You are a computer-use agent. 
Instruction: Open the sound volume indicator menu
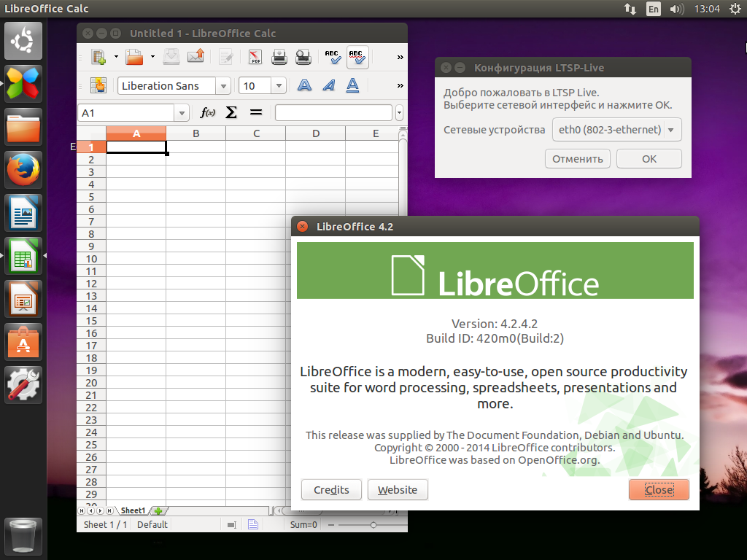click(676, 9)
